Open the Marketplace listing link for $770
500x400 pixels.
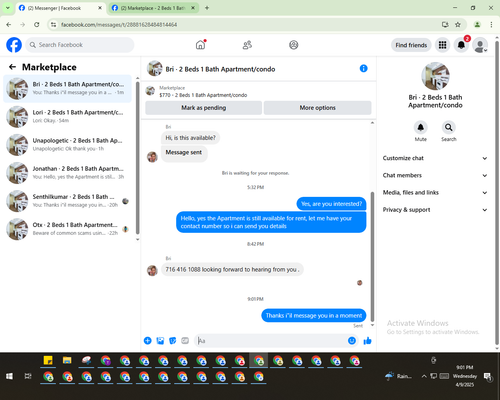pos(203,95)
